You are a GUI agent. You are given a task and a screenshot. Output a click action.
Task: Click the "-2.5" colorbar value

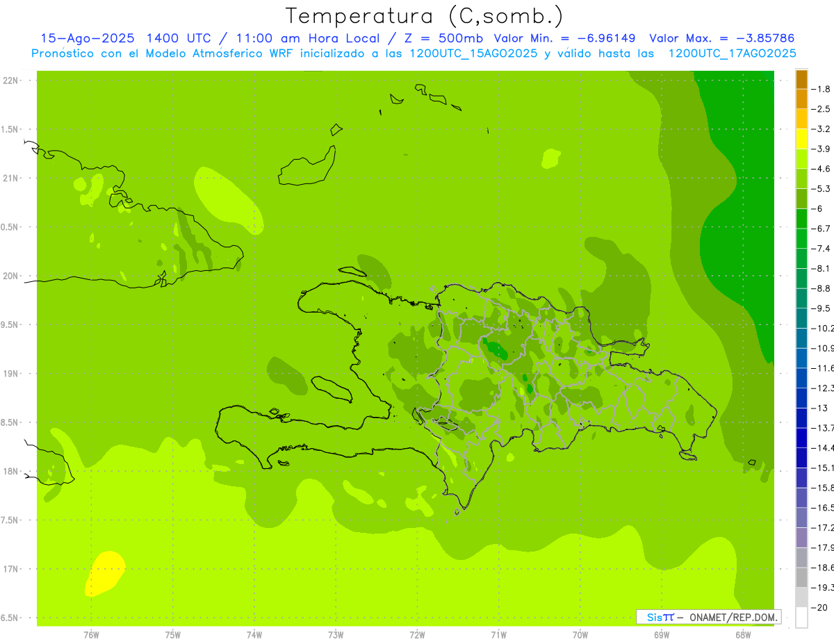[821, 109]
